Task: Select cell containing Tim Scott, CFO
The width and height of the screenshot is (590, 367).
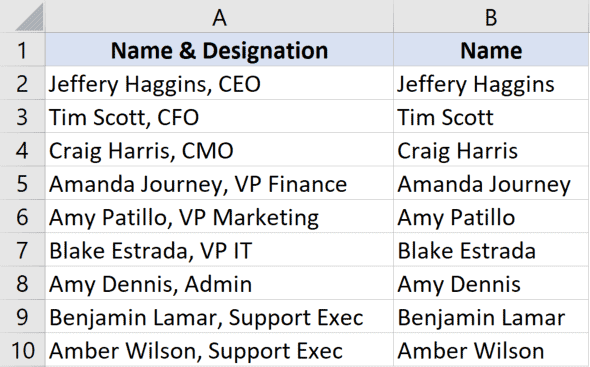Action: click(219, 116)
